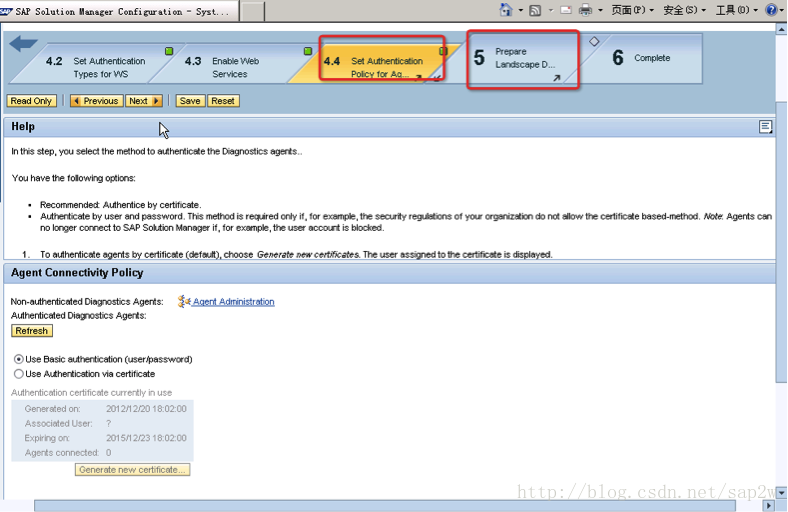
Task: Click the blue back arrow in the roadmap
Action: point(23,43)
